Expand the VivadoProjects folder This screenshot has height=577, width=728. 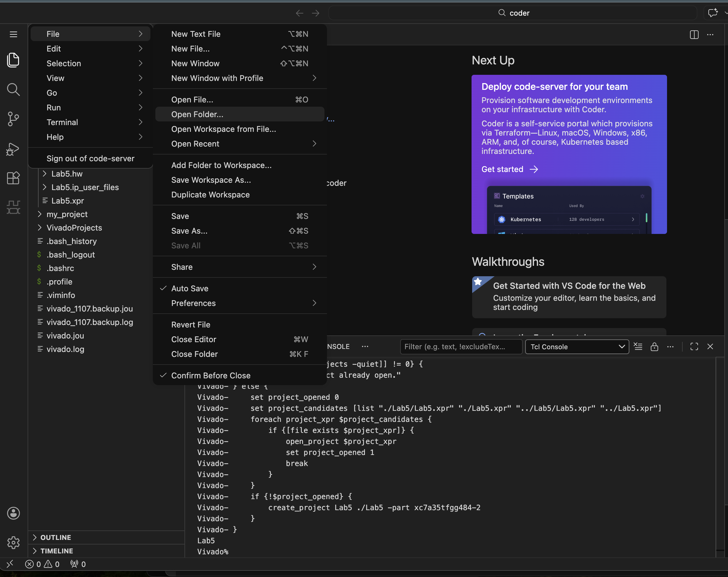click(74, 228)
